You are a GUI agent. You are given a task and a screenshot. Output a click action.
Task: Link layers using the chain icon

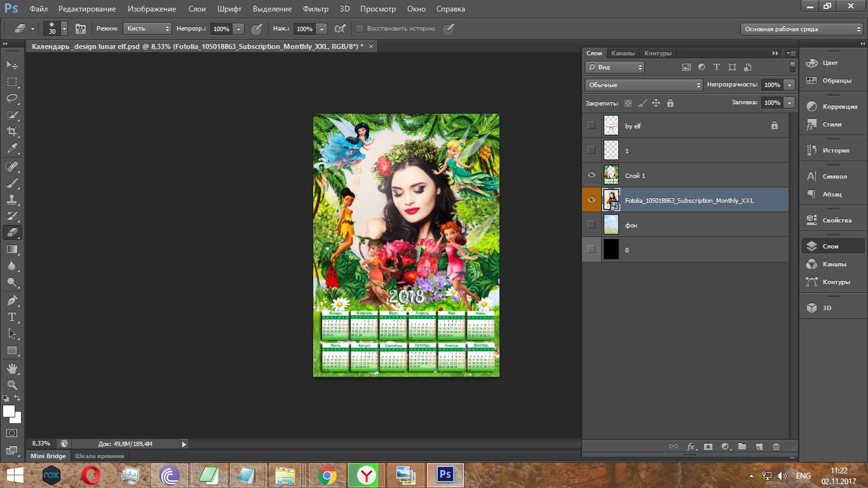(x=674, y=447)
